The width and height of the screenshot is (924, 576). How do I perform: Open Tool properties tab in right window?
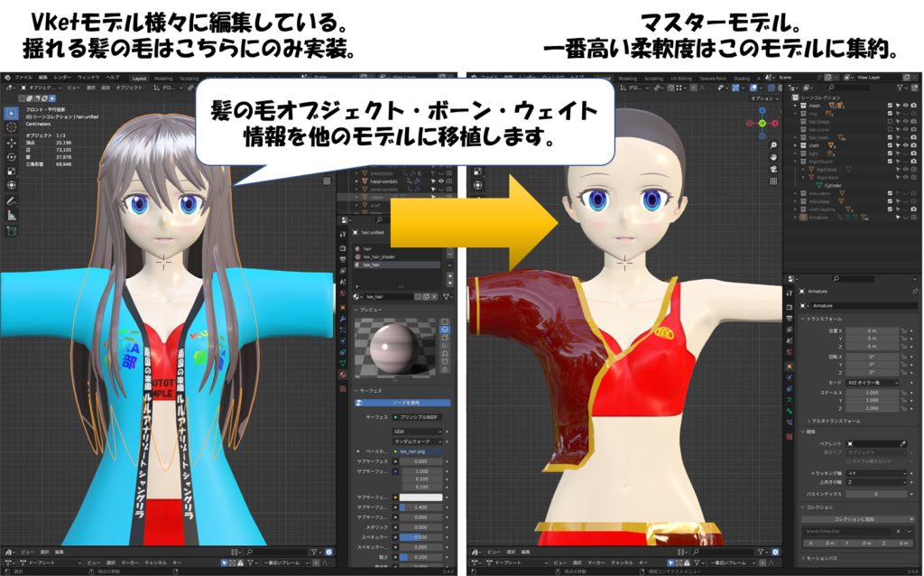pyautogui.click(x=790, y=293)
